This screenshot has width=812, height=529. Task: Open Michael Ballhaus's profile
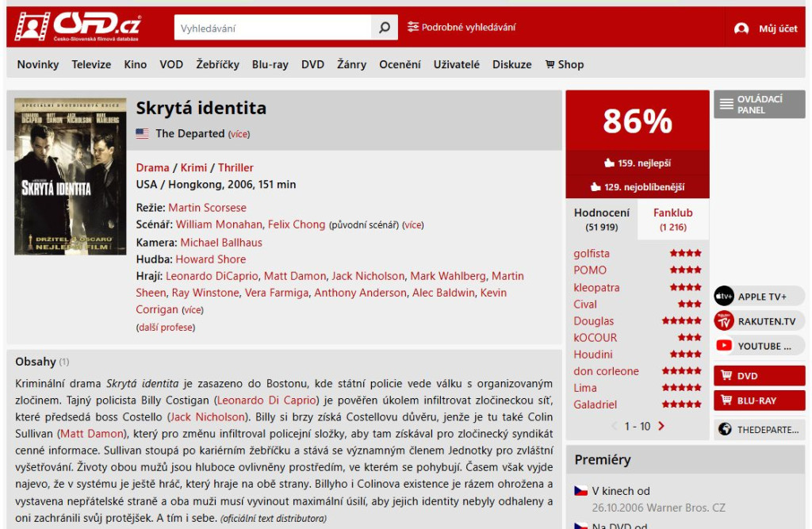[x=221, y=242]
